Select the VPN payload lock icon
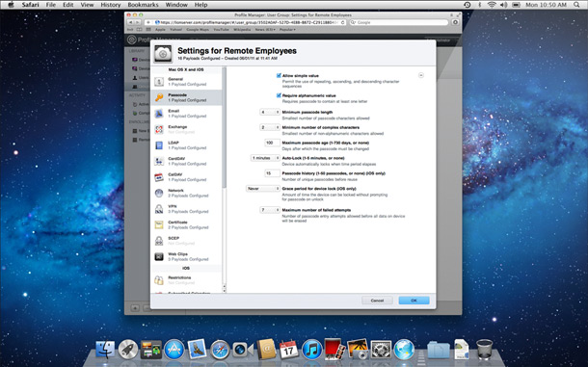Image resolution: width=588 pixels, height=367 pixels. pos(159,209)
